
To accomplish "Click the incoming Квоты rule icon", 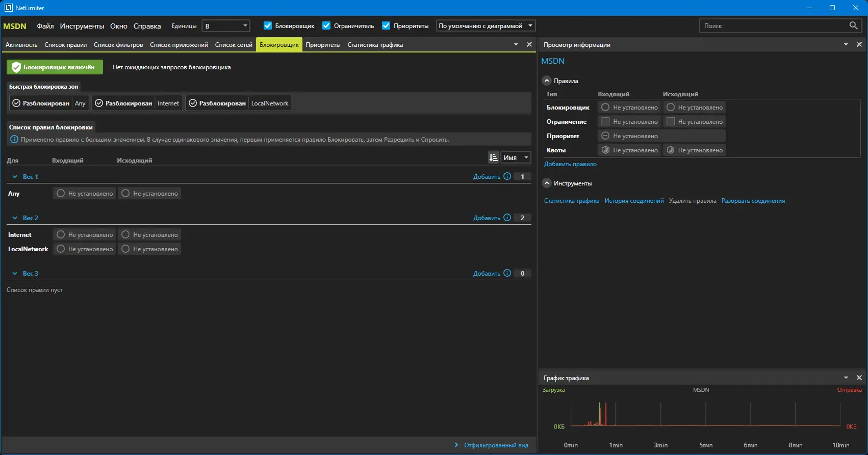I will click(x=605, y=150).
